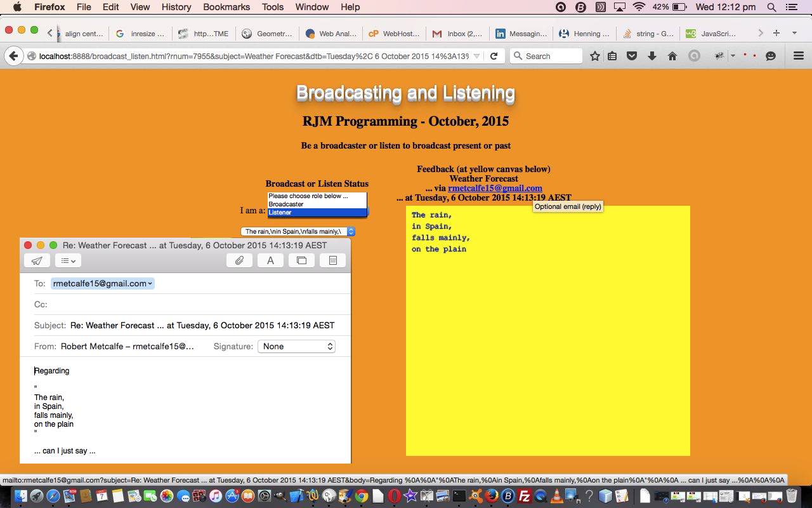Screen dimensions: 812x508
Task: Launch Safari from the Dock
Action: click(53, 496)
